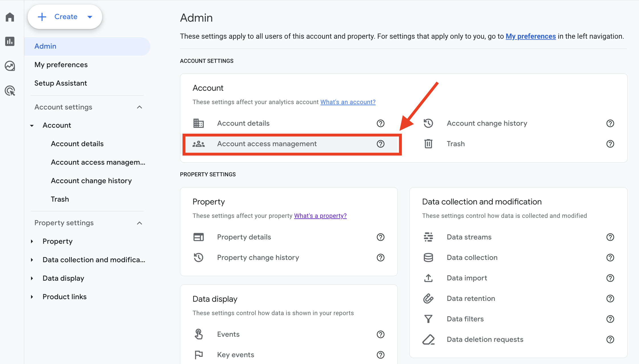Open the Reports bar chart icon
Viewport: 639px width, 364px height.
pos(10,41)
